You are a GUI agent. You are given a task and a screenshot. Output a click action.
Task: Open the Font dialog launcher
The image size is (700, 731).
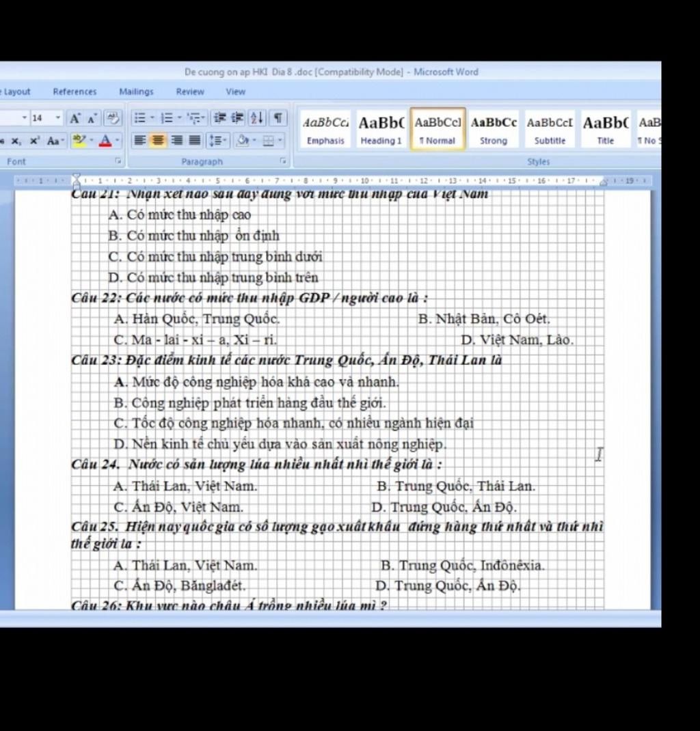point(118,161)
